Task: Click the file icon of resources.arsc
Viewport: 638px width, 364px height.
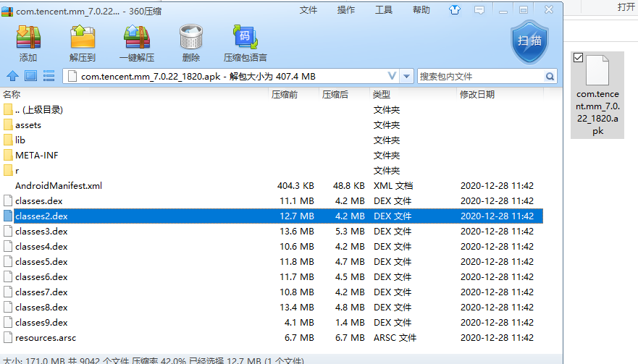Action: click(8, 337)
